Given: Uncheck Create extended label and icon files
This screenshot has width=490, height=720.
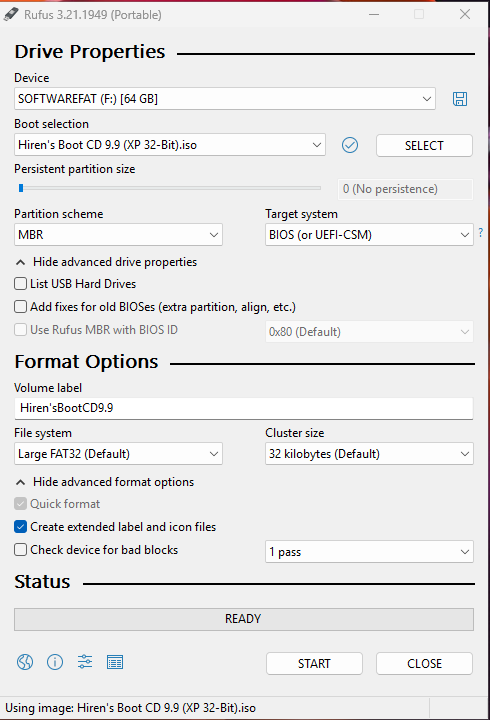Looking at the screenshot, I should tap(20, 527).
